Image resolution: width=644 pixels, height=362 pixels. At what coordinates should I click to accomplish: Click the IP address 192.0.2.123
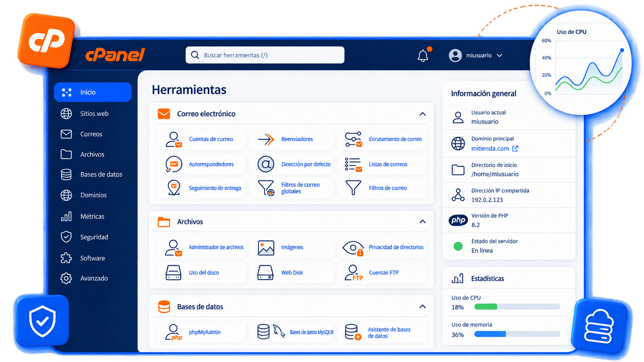click(x=487, y=200)
